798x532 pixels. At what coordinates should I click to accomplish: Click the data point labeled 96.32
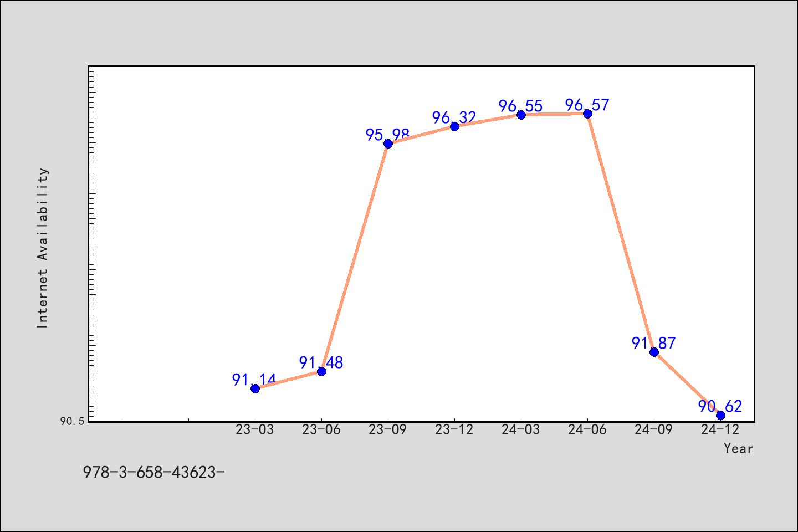point(454,126)
